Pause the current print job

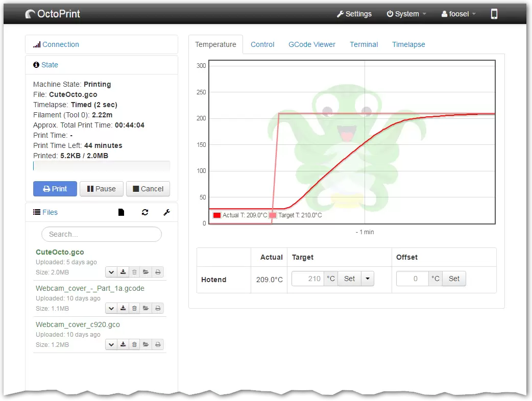(102, 189)
